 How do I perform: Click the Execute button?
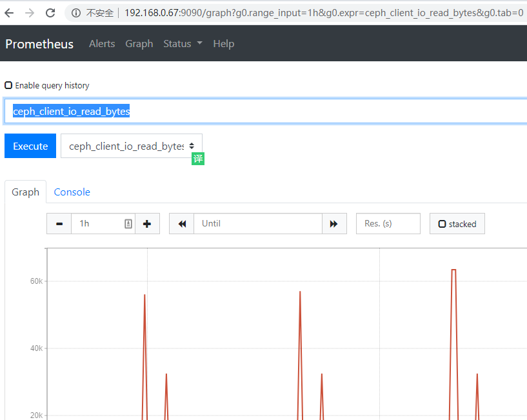[x=30, y=146]
